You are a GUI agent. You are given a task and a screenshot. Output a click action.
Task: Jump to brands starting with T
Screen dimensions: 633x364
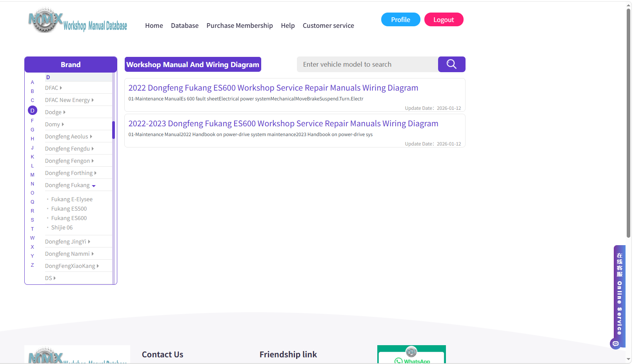click(33, 229)
